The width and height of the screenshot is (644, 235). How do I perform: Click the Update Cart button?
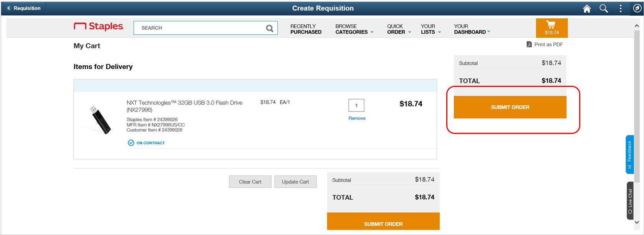click(x=295, y=182)
